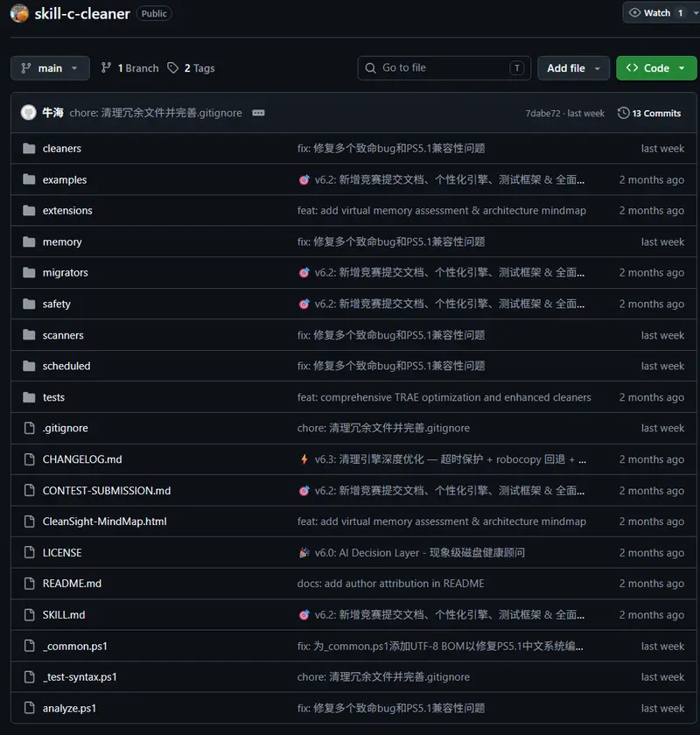Click the README.md file icon
Viewport: 700px width, 735px height.
pyautogui.click(x=29, y=583)
